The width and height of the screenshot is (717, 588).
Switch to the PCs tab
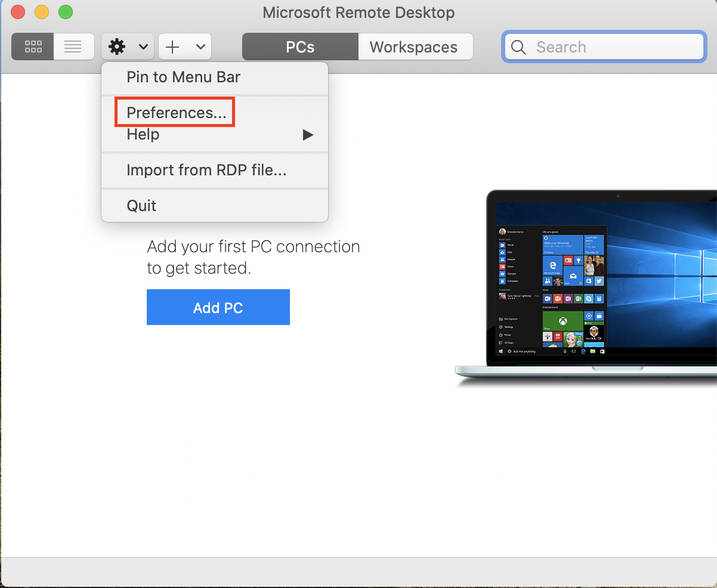299,47
